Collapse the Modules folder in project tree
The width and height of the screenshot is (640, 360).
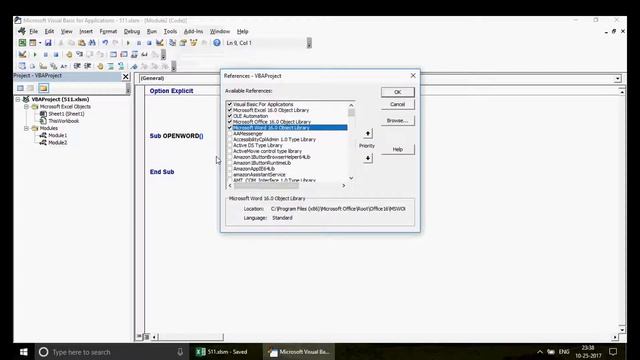pos(26,128)
